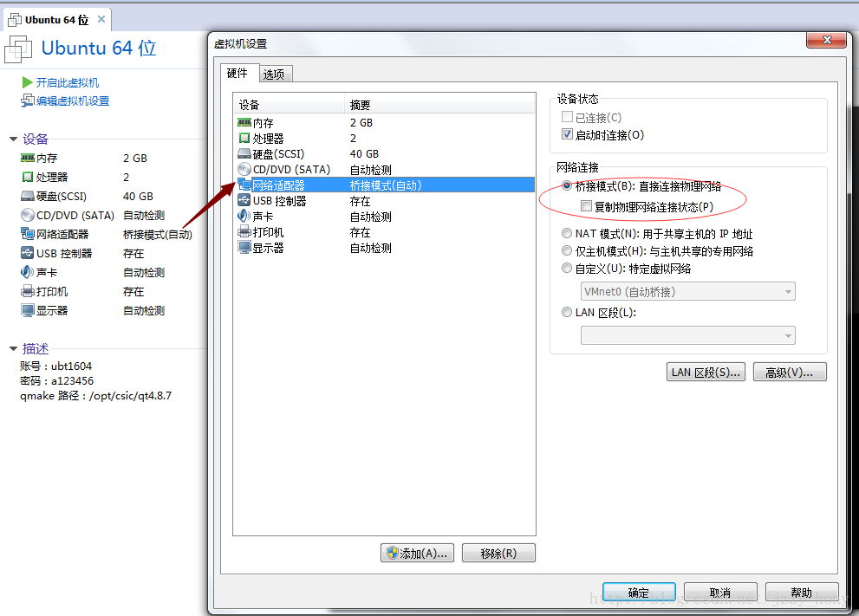Click 开启此虚拟机 link
This screenshot has width=859, height=616.
[x=68, y=82]
